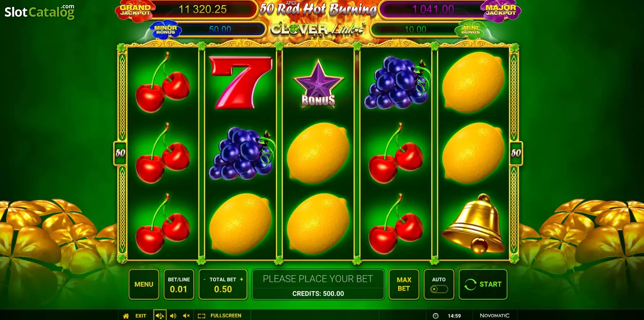Click the Grand Jackpot amount display
Image resolution: width=644 pixels, height=320 pixels.
tap(203, 9)
